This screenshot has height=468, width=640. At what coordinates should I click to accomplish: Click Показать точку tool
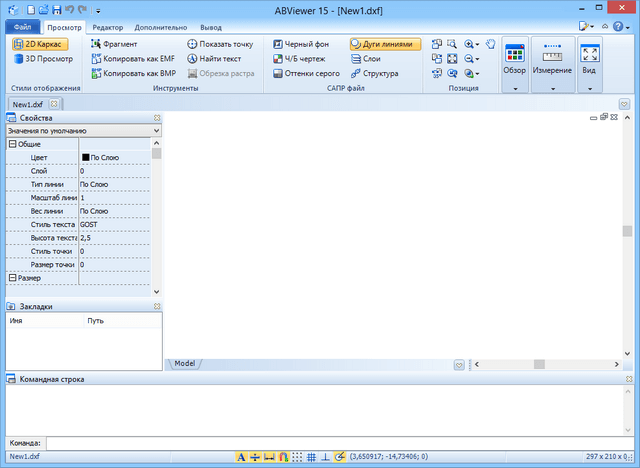[x=219, y=44]
